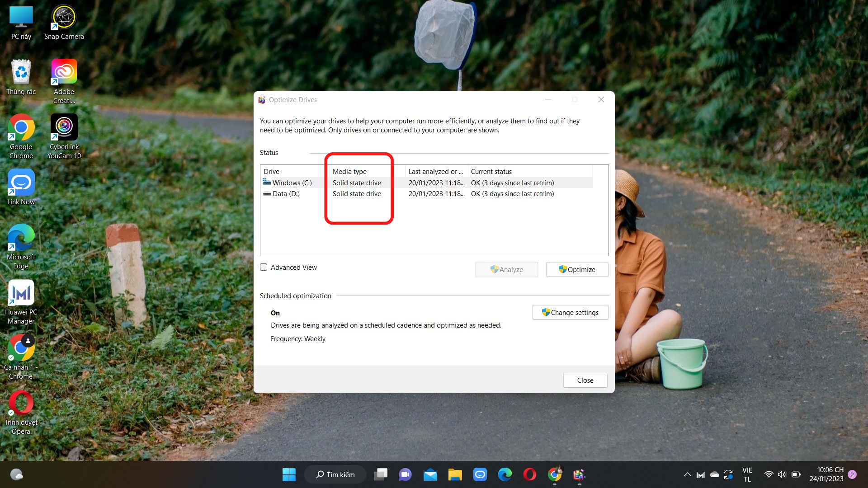Click the Optimize button
This screenshot has height=488, width=868.
click(577, 269)
